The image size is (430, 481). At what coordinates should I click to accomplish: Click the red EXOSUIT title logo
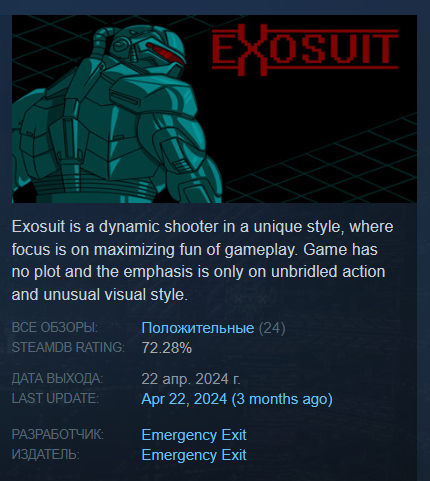pos(305,50)
